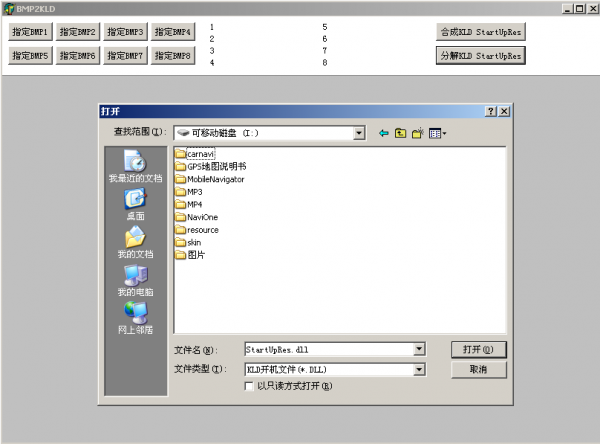Open 我最近的文档 in the places bar
Screen dimensions: 600x444
pos(135,167)
